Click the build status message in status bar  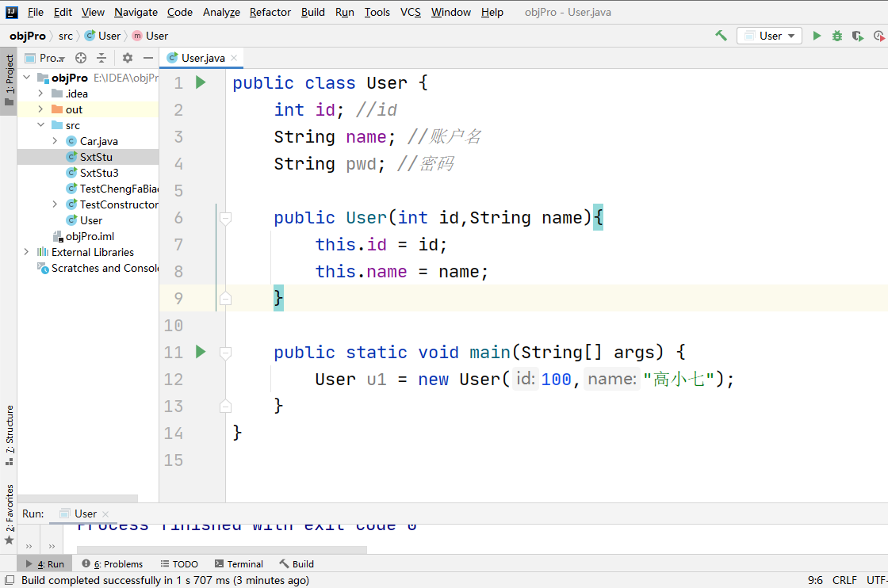point(165,580)
